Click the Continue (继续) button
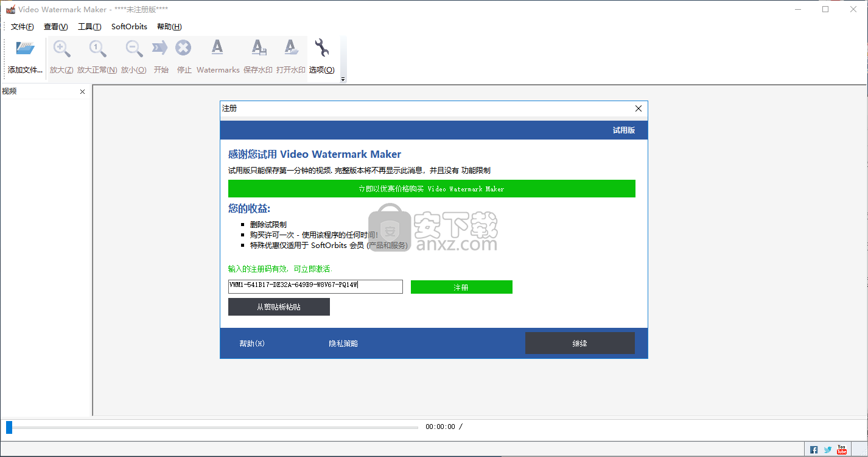Image resolution: width=868 pixels, height=457 pixels. (x=580, y=343)
